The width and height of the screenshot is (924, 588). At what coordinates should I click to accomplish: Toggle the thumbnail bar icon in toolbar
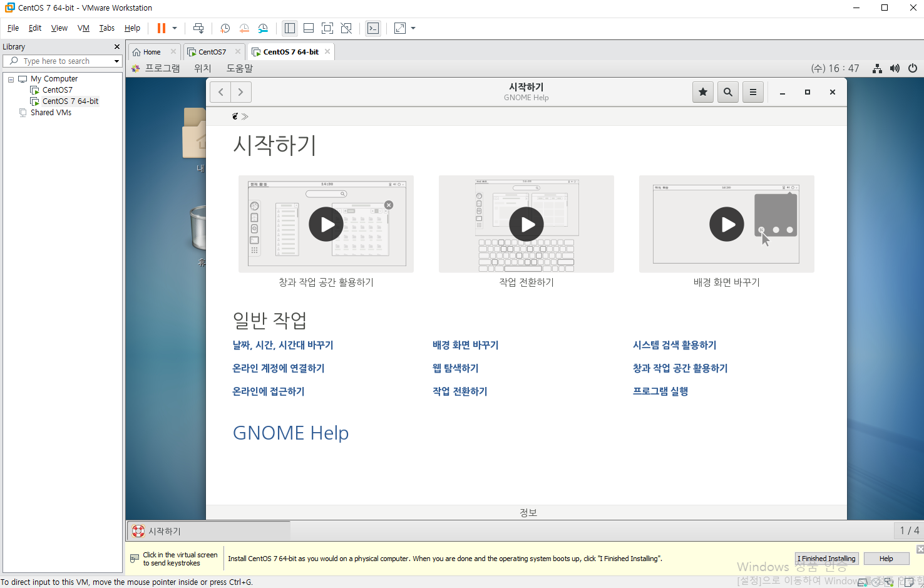pos(309,28)
